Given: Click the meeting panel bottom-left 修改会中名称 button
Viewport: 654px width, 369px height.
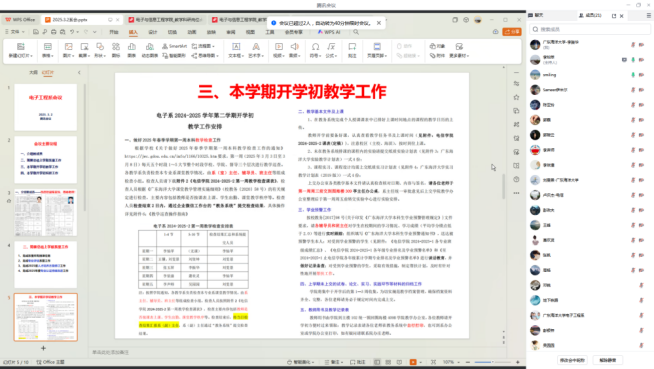Looking at the screenshot, I should pyautogui.click(x=572, y=360).
